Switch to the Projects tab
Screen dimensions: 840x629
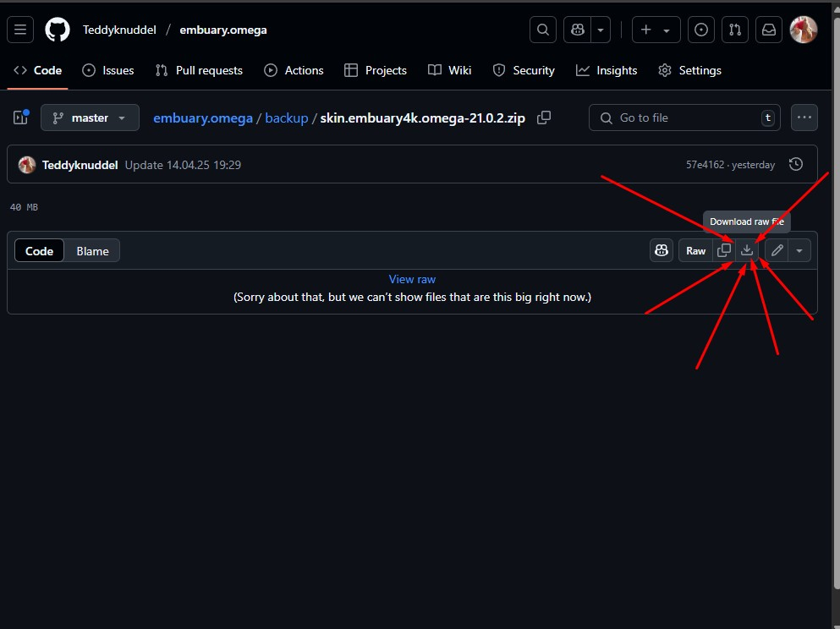point(375,70)
